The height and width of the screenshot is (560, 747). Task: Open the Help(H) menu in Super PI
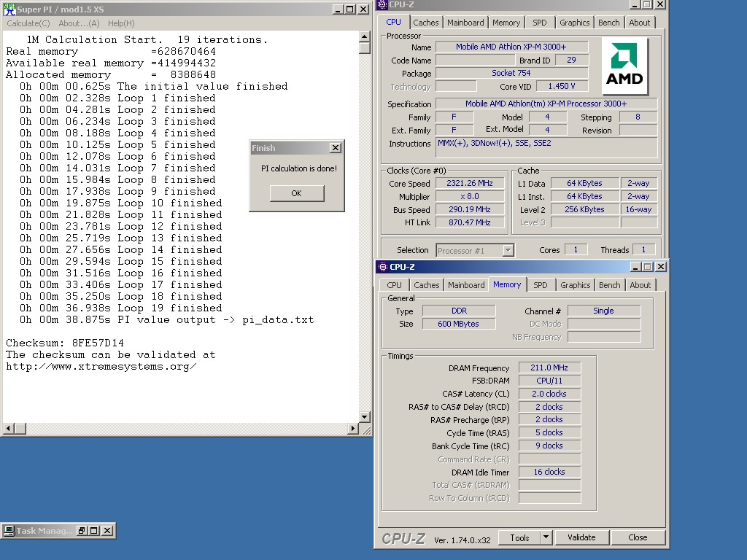point(121,23)
